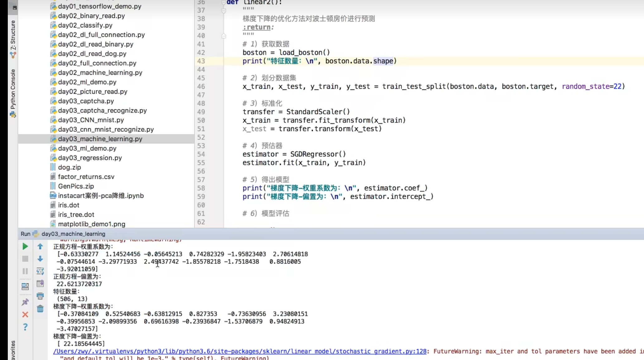This screenshot has width=644, height=360.
Task: Click the Stop process square icon
Action: (25, 259)
